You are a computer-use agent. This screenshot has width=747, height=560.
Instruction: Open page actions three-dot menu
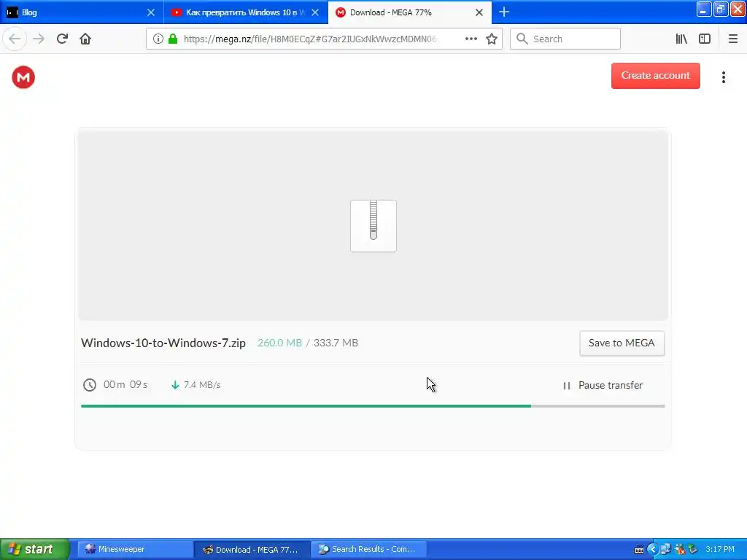pyautogui.click(x=471, y=39)
